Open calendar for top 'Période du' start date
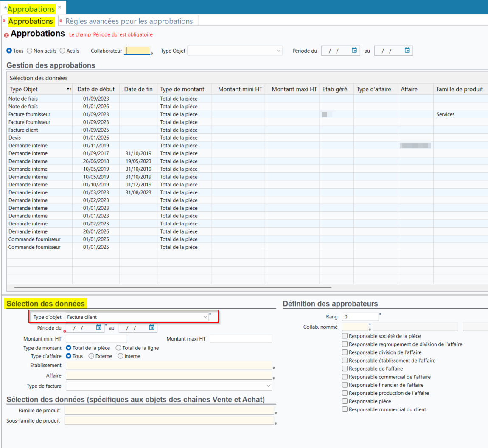Screen dimensions: 488x448 point(354,51)
